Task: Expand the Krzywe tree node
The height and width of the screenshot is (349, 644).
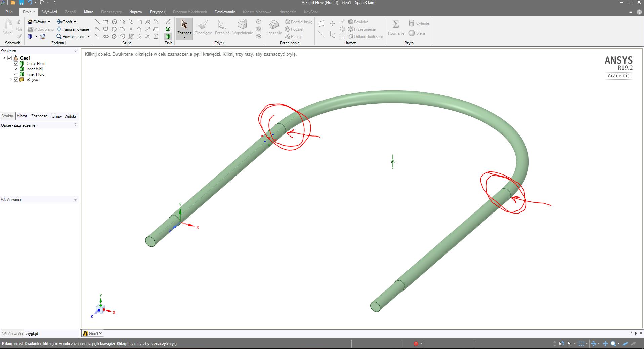Action: 10,80
